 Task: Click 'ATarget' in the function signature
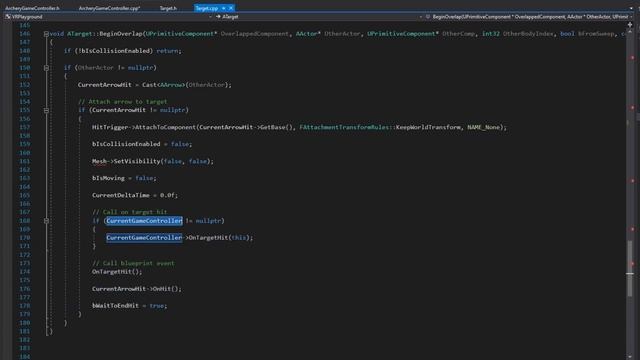click(x=80, y=34)
